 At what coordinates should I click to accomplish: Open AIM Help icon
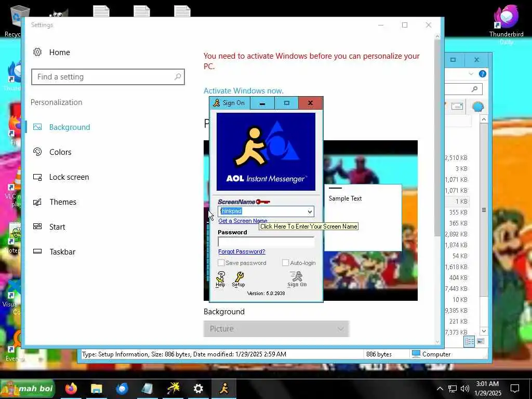220,279
